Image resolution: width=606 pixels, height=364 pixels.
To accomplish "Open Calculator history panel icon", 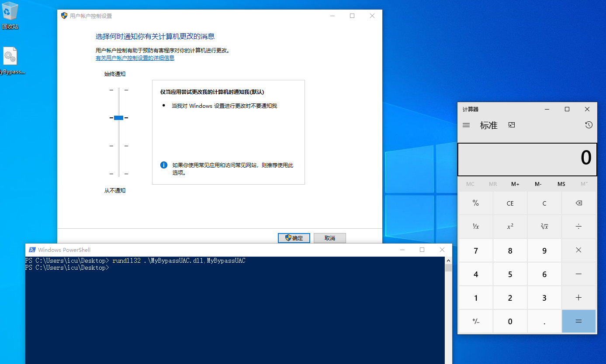I will click(x=589, y=125).
